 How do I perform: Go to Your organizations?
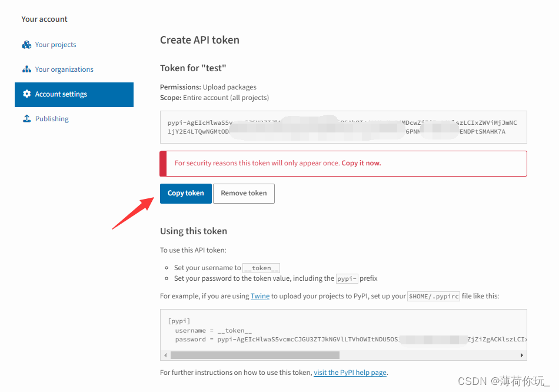coord(64,69)
